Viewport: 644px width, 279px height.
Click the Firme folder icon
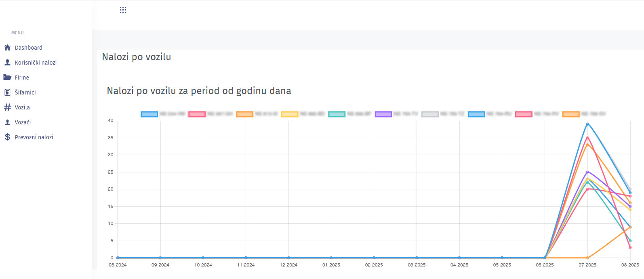7,77
